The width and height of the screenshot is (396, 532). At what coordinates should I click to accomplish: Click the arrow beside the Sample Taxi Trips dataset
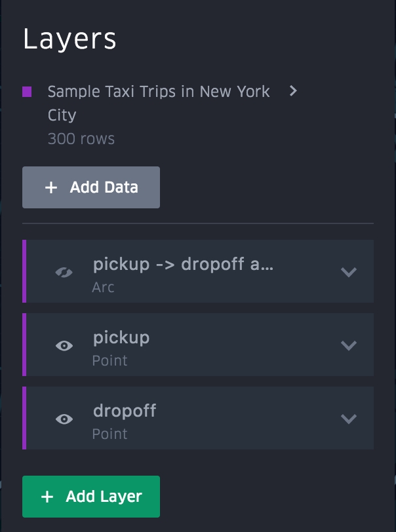pos(293,91)
